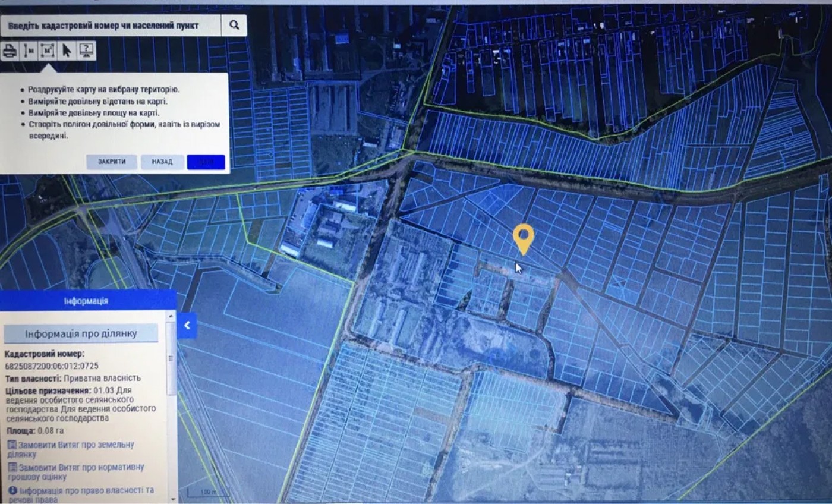Click the cadastral number search field
Image resolution: width=832 pixels, height=504 pixels.
[x=111, y=26]
